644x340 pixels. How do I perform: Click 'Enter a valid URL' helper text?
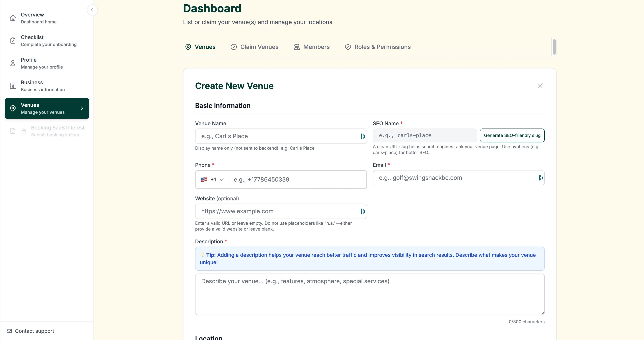274,226
